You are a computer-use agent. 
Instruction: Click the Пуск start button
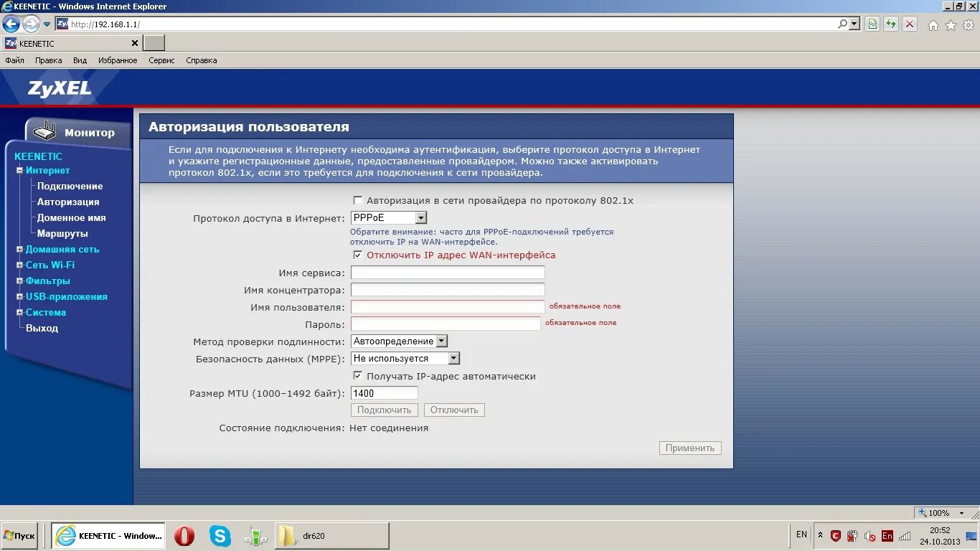coord(19,536)
